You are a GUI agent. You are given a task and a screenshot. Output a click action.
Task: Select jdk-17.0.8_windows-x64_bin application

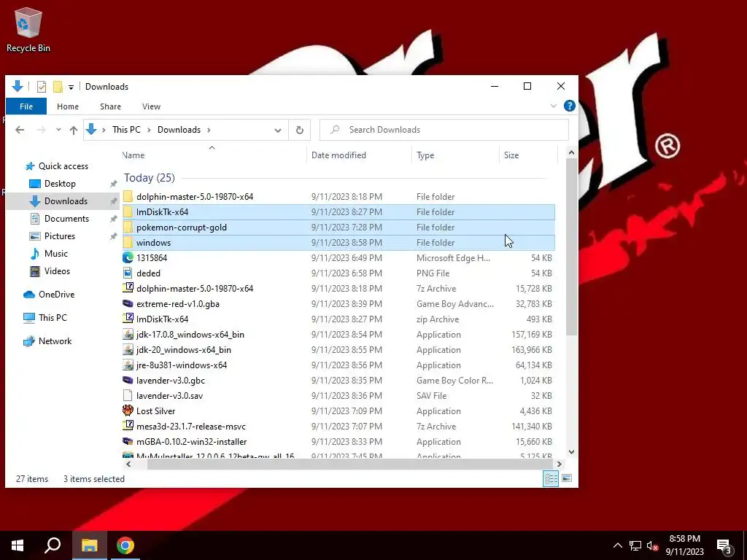click(338, 334)
